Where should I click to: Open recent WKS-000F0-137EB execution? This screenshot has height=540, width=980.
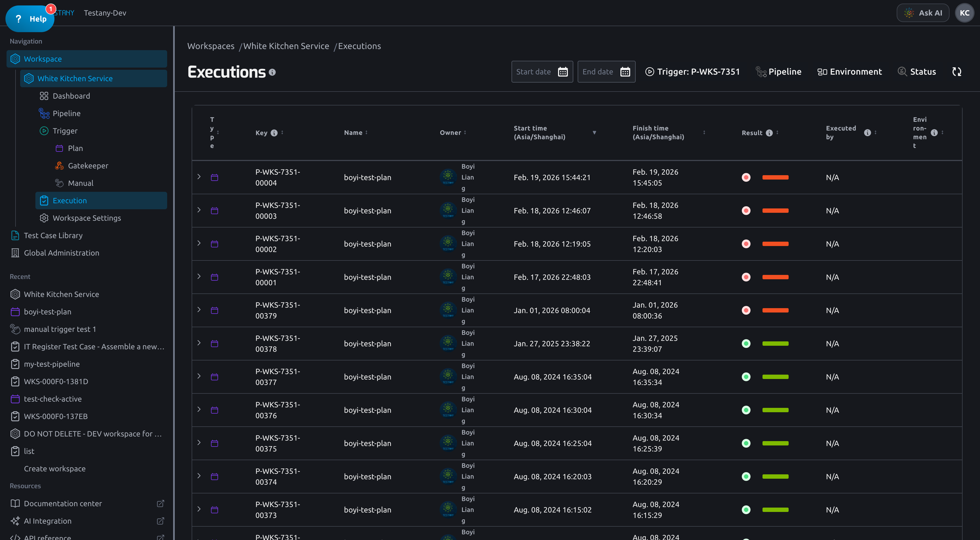click(x=56, y=416)
